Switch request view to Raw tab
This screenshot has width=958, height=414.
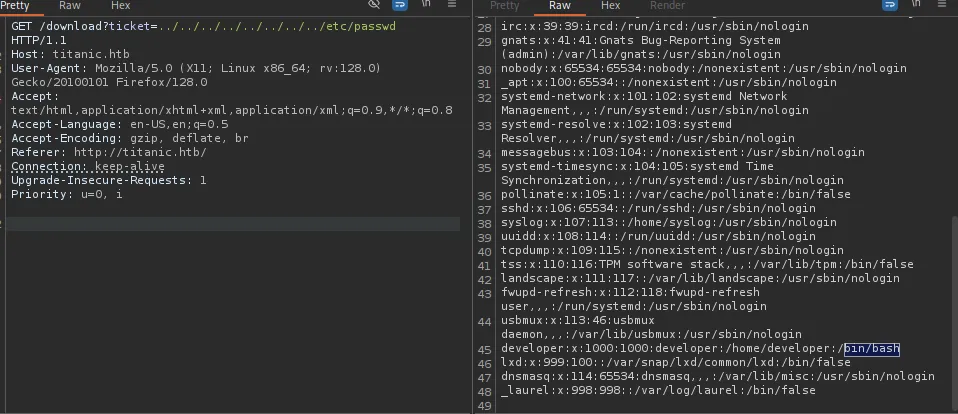point(70,5)
